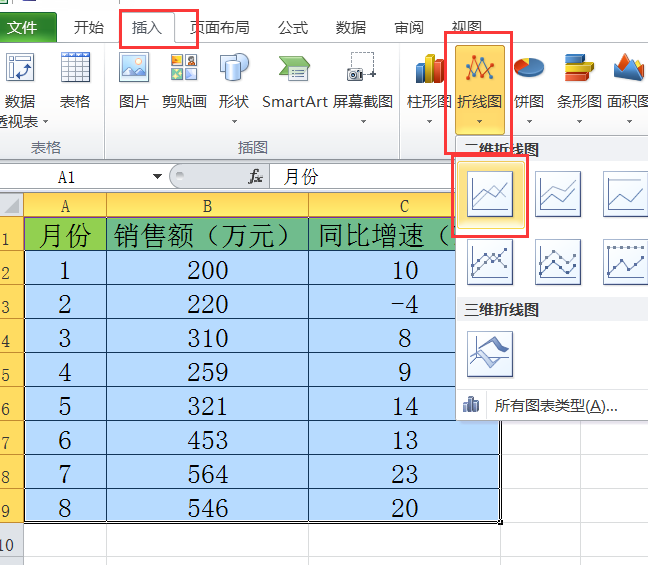This screenshot has height=565, width=648.
Task: Select row 5 header
Action: (x=12, y=370)
